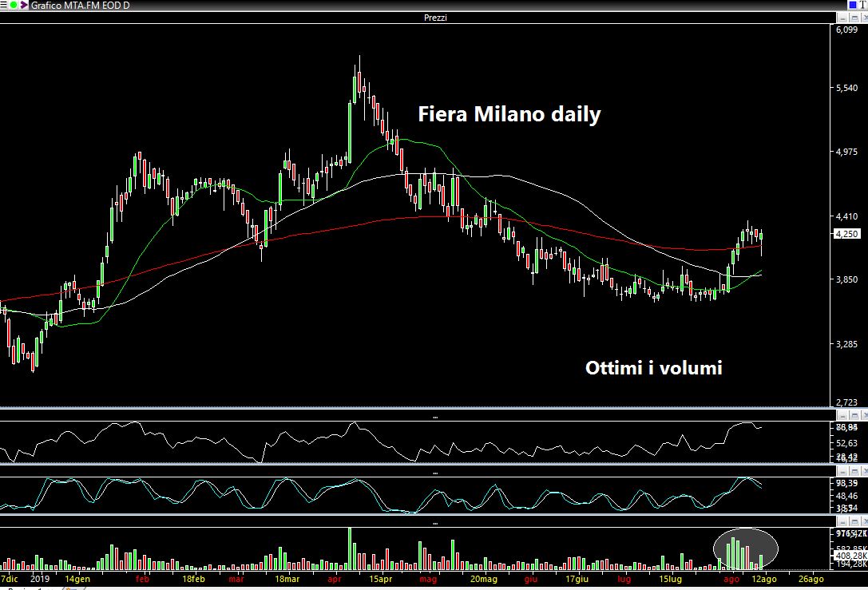This screenshot has width=868, height=590.
Task: Click the apr month label
Action: pos(335,579)
